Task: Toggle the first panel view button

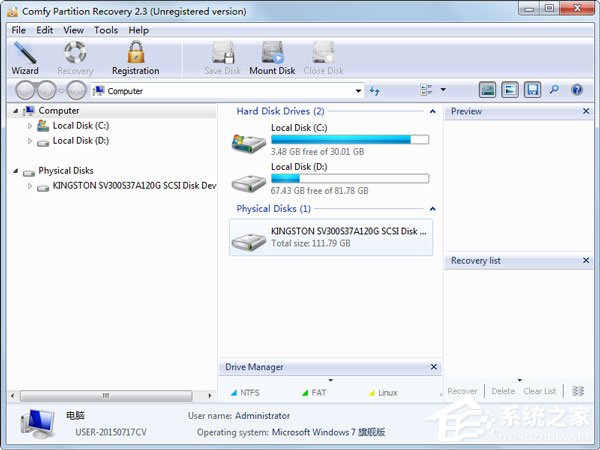Action: point(487,90)
